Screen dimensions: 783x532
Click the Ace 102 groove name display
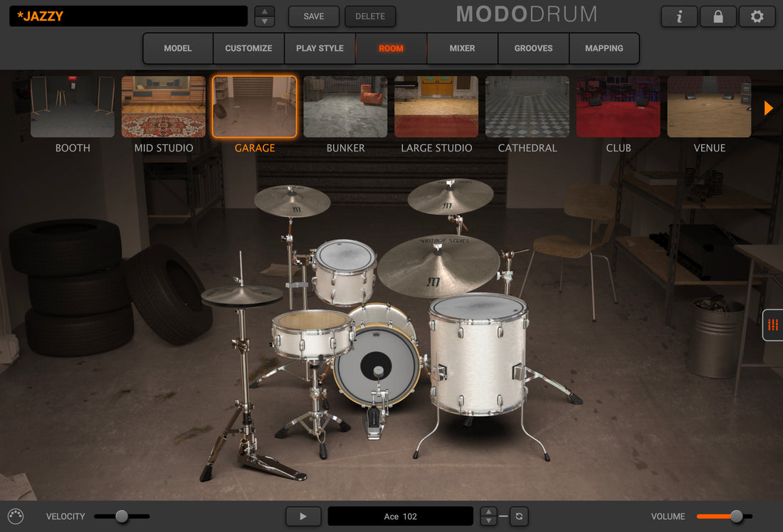coord(401,516)
